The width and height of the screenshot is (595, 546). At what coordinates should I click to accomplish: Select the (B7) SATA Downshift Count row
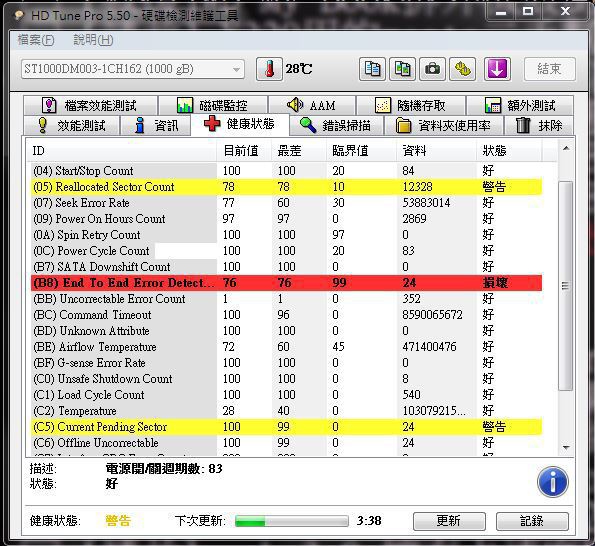click(x=286, y=267)
